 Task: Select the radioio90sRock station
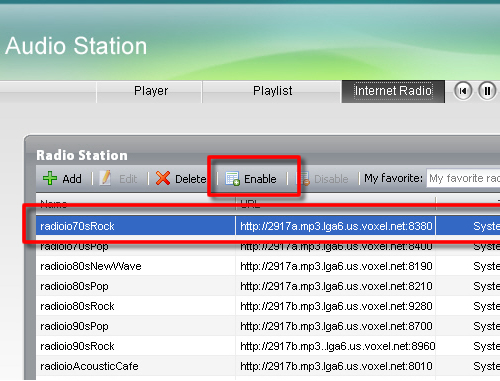pyautogui.click(x=268, y=346)
